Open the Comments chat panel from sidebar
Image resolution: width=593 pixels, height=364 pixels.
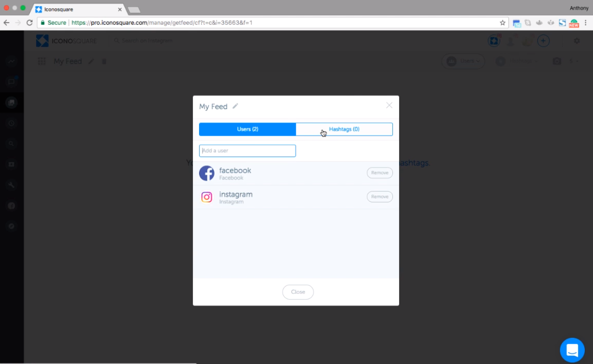point(12,82)
